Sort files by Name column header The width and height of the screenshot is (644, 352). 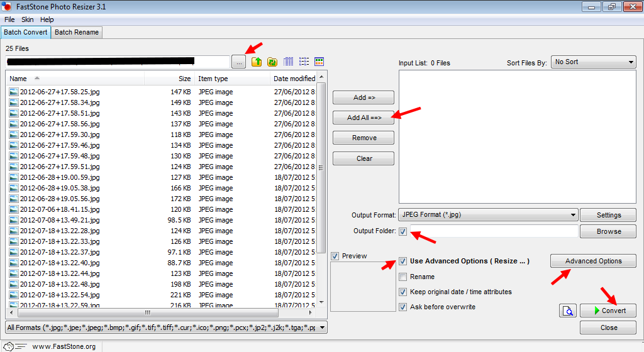[x=75, y=79]
